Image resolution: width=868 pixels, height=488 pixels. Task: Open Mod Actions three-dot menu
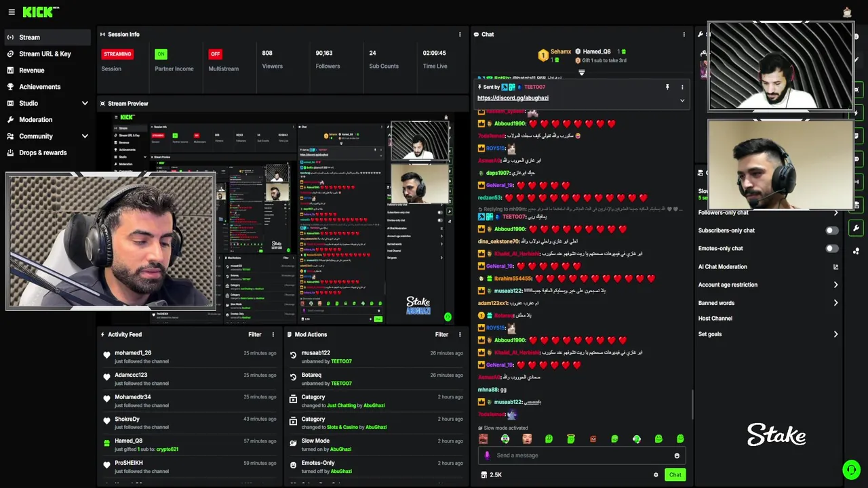click(460, 334)
